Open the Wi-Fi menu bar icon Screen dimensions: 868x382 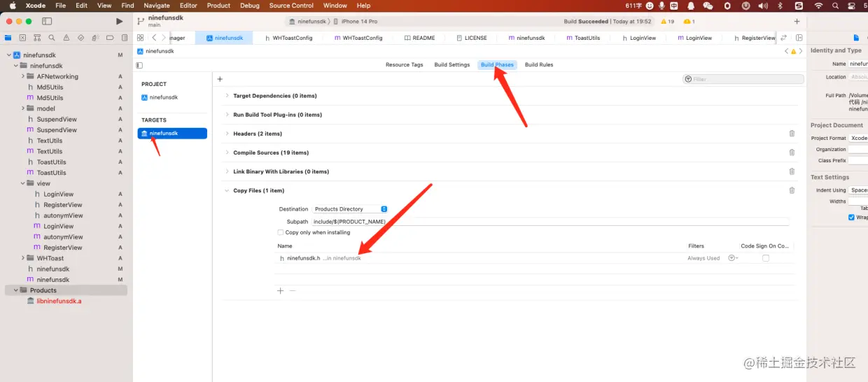(818, 6)
